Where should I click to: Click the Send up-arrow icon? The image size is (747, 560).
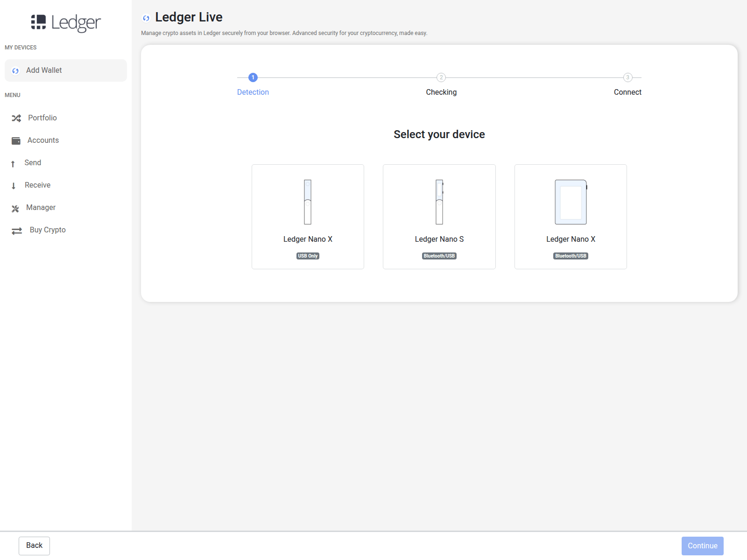pos(13,164)
